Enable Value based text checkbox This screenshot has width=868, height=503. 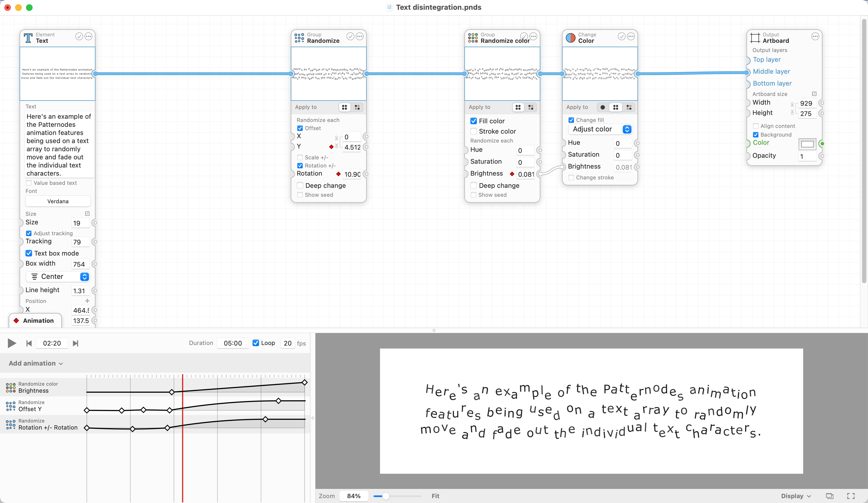coord(29,183)
